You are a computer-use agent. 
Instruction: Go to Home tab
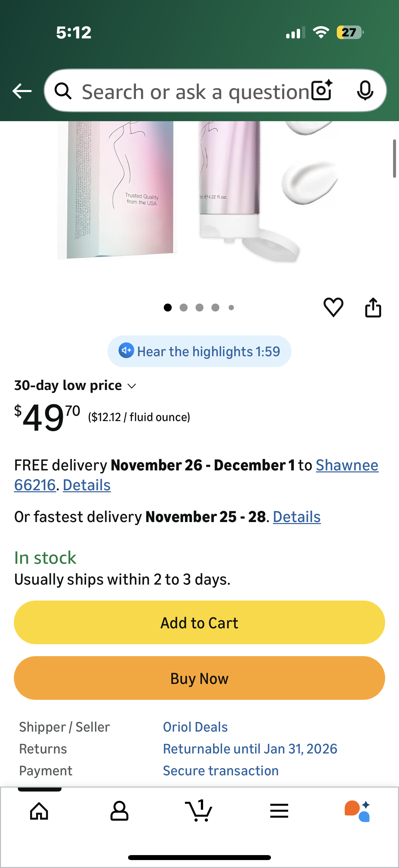[x=39, y=811]
